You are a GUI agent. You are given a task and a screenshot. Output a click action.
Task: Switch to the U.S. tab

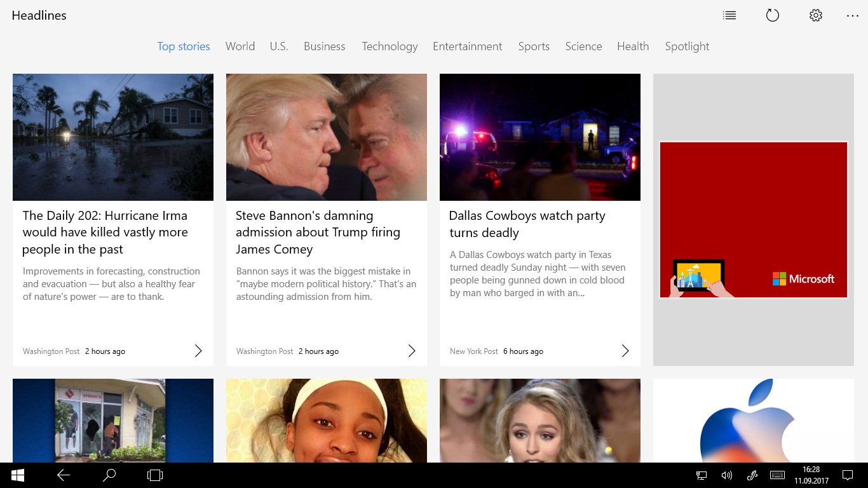(x=279, y=46)
